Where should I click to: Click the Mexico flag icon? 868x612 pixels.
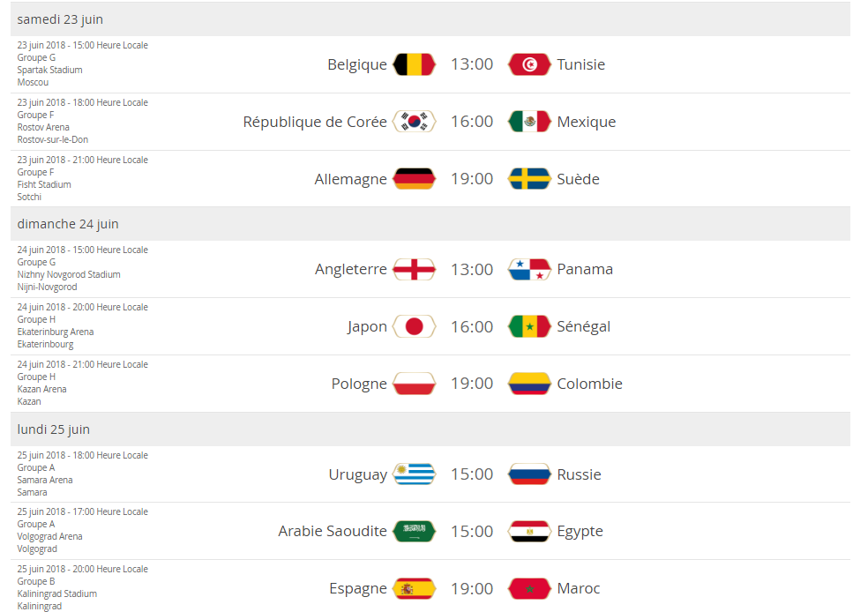529,122
